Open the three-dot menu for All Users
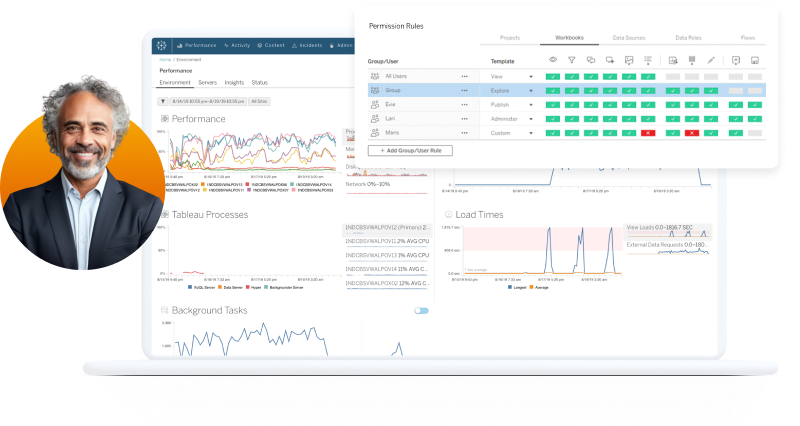Viewport: 800px width, 426px height. pyautogui.click(x=464, y=76)
